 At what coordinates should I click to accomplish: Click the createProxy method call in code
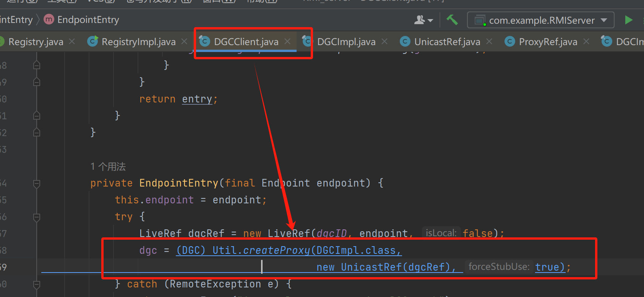pyautogui.click(x=276, y=250)
